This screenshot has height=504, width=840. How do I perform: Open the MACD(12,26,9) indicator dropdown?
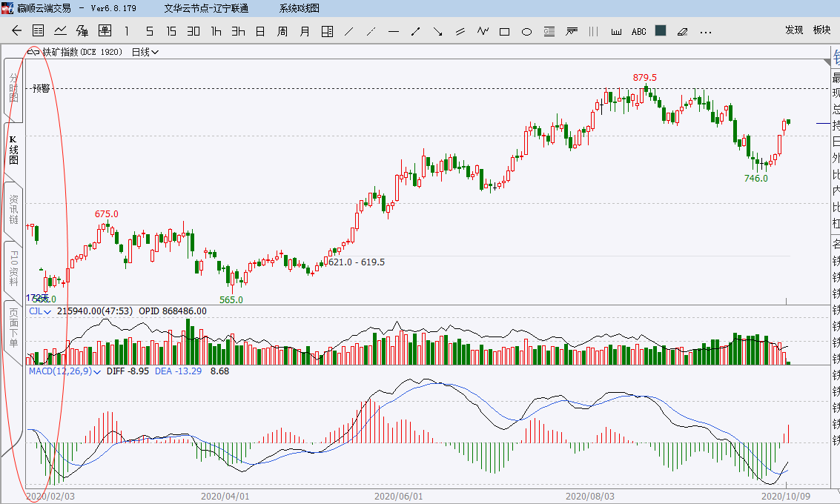coord(96,371)
